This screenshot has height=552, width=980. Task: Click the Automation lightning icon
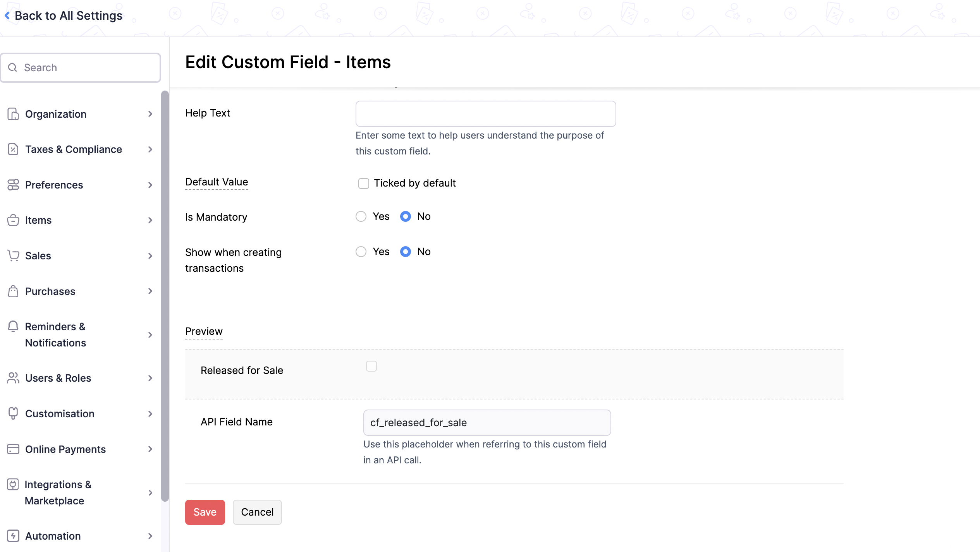coord(13,536)
